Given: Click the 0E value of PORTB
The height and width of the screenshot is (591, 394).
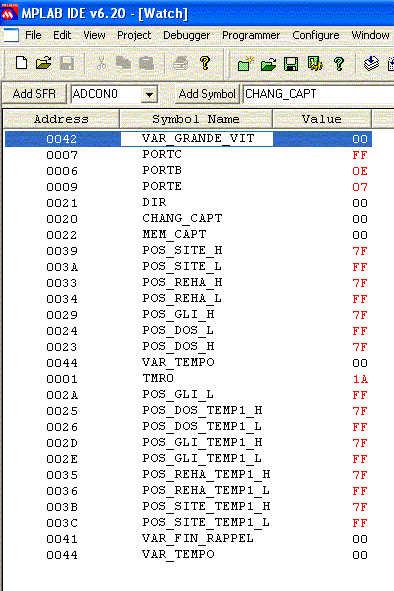Looking at the screenshot, I should [360, 171].
